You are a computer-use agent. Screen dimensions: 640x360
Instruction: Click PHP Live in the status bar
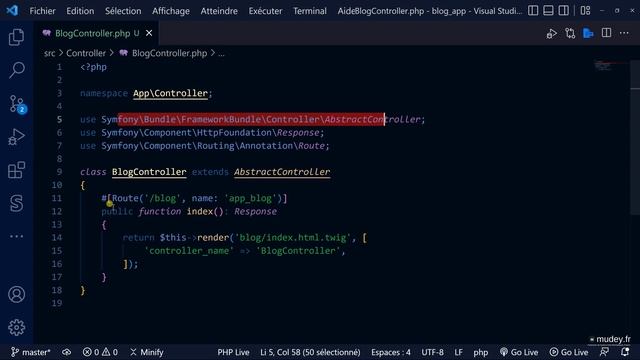(x=233, y=352)
